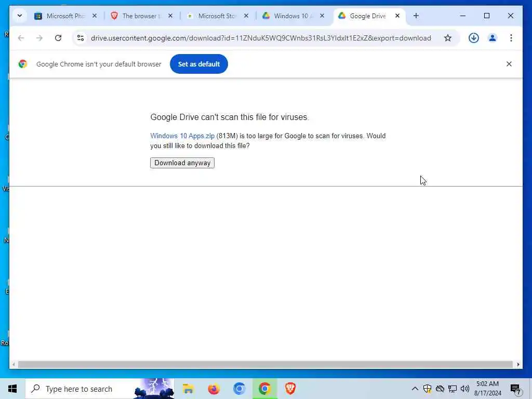The height and width of the screenshot is (399, 532).
Task: Open the volume speaker tray icon
Action: click(x=465, y=389)
